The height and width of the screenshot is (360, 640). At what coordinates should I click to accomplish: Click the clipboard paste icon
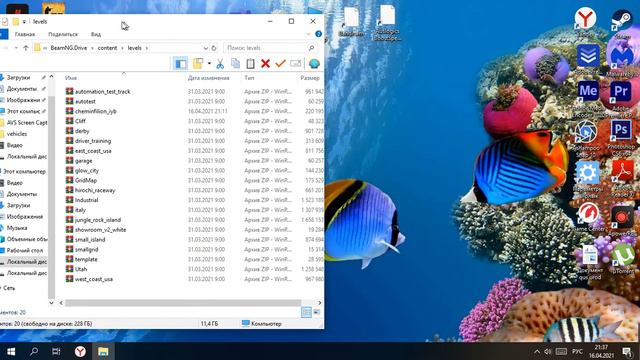pos(250,64)
